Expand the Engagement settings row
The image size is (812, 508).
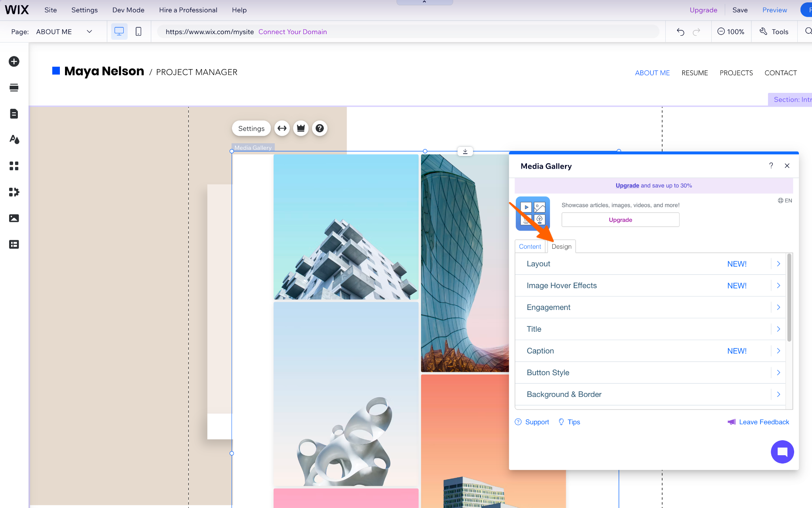650,308
